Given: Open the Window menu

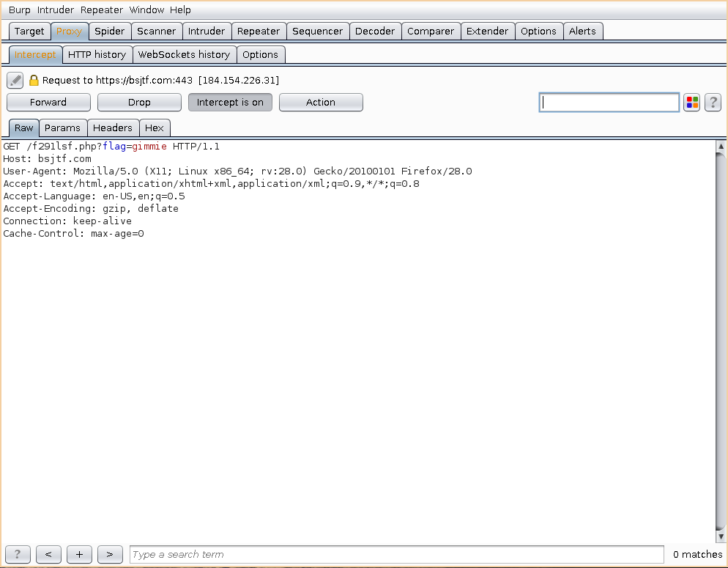Looking at the screenshot, I should [x=146, y=10].
